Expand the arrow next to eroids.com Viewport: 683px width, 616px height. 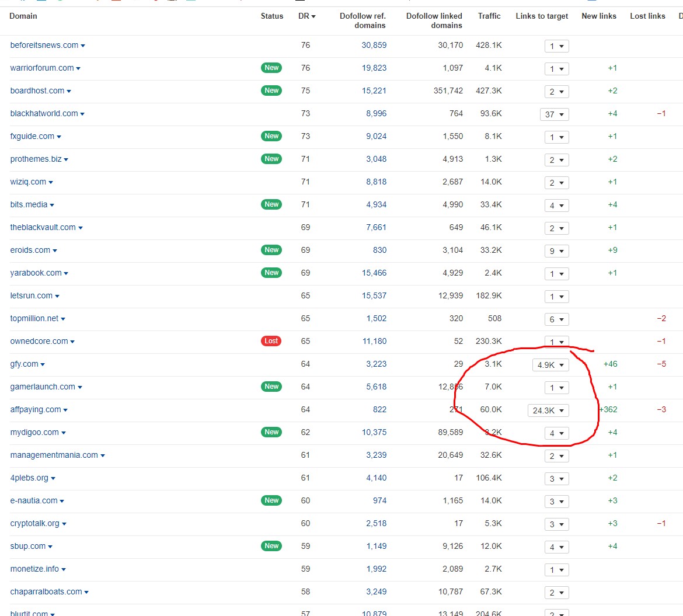pyautogui.click(x=54, y=251)
